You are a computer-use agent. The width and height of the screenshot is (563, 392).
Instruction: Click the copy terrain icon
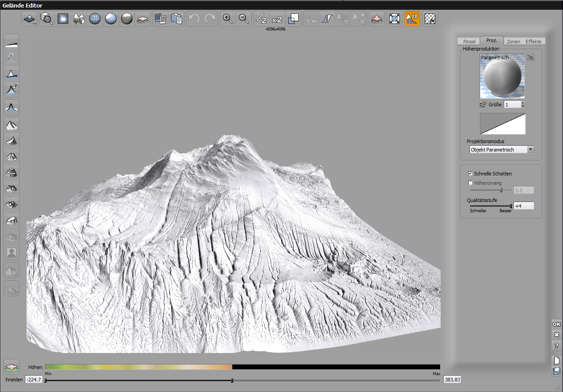pos(160,19)
